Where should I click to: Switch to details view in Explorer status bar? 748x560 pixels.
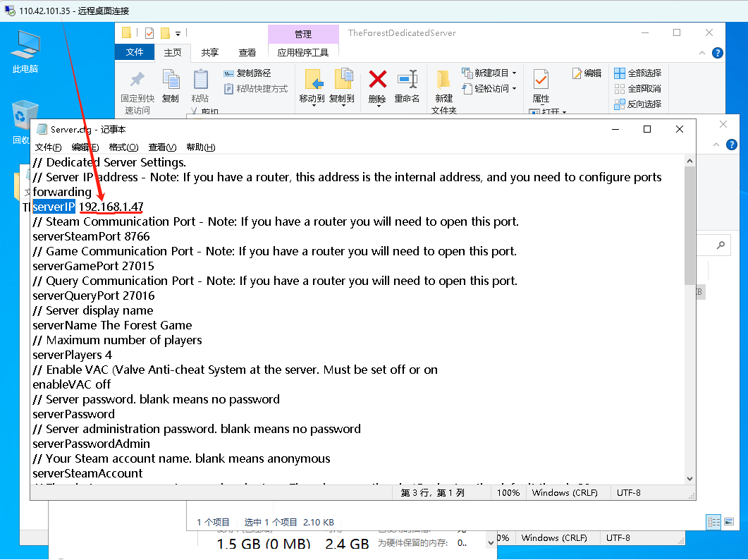tap(713, 522)
